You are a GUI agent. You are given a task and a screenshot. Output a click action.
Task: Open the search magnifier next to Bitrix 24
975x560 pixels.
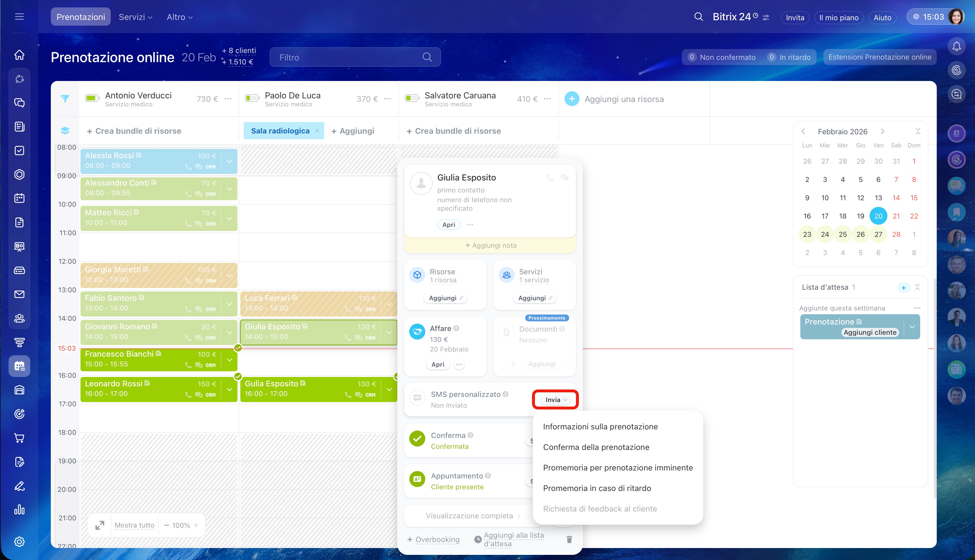(698, 17)
